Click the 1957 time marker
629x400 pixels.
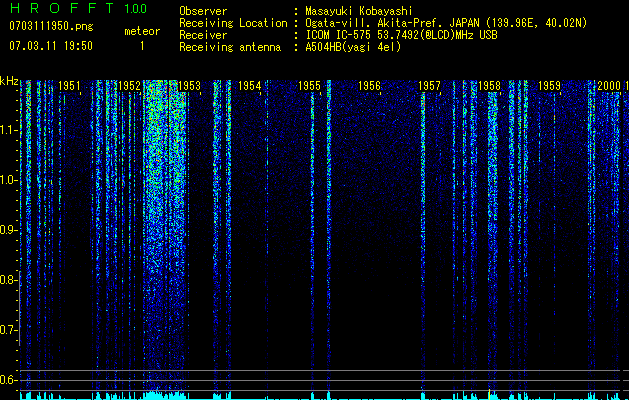tap(429, 85)
